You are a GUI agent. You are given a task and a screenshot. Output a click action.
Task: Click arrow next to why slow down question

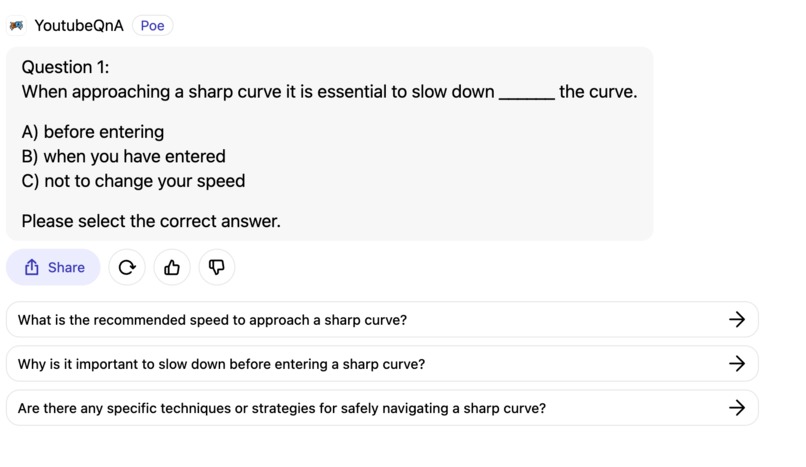point(737,364)
